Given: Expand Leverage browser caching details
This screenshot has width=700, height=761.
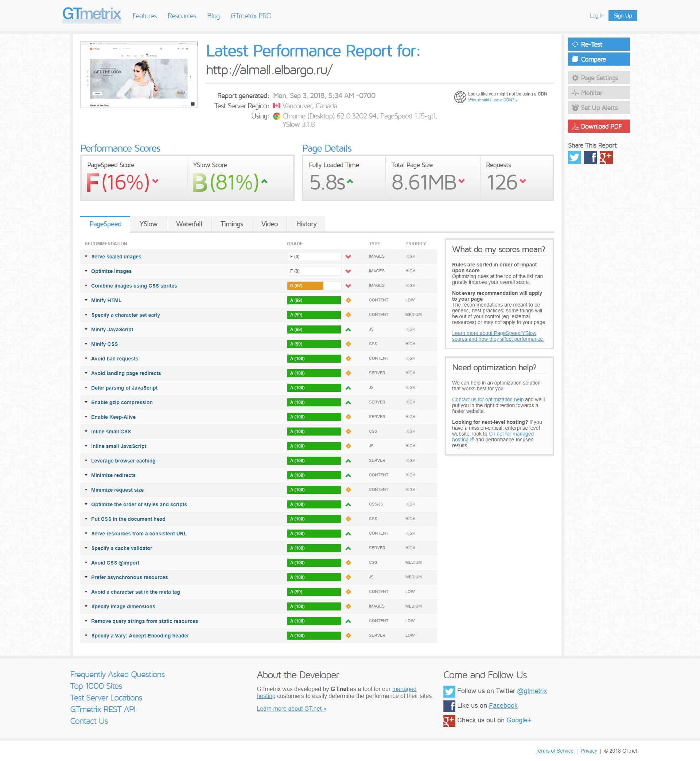Looking at the screenshot, I should [123, 461].
